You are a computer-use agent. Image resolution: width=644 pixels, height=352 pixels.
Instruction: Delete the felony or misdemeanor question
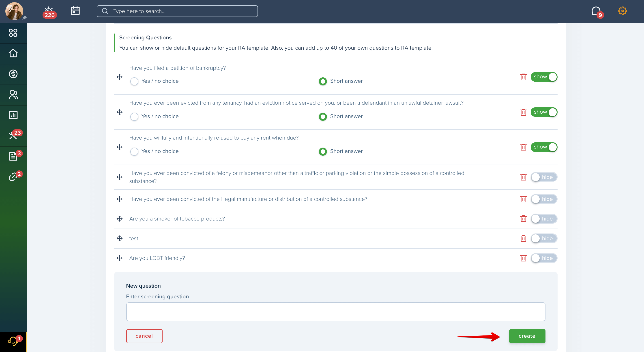(x=523, y=177)
